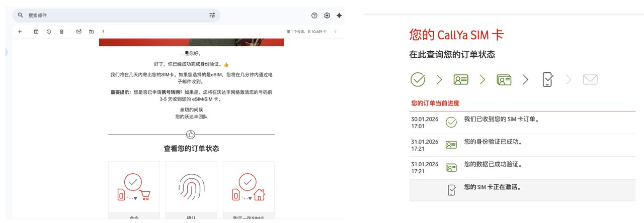The width and height of the screenshot is (644, 223).
Task: Click the fingerprint confirmation card icon
Action: coord(191,188)
